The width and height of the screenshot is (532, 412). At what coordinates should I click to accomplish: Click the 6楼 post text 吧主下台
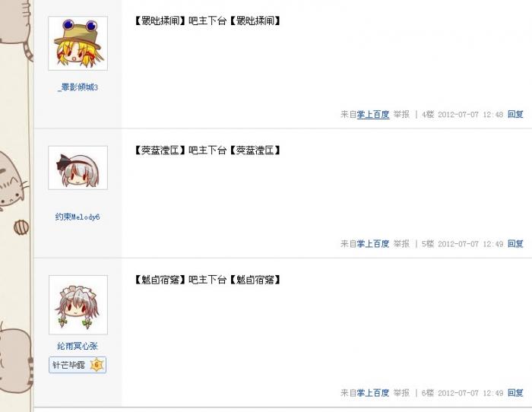click(x=207, y=280)
